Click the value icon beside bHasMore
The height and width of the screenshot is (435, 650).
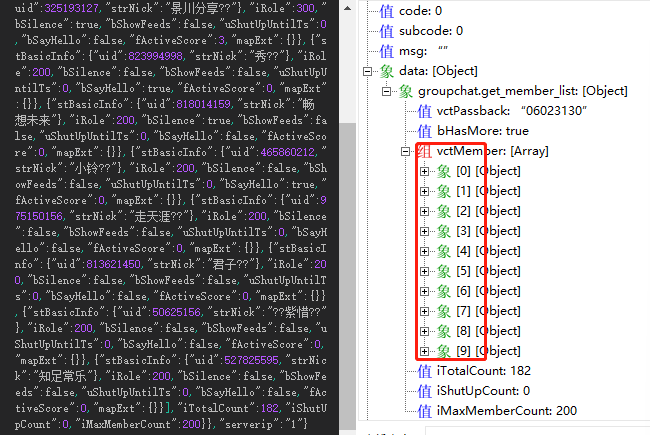point(424,131)
